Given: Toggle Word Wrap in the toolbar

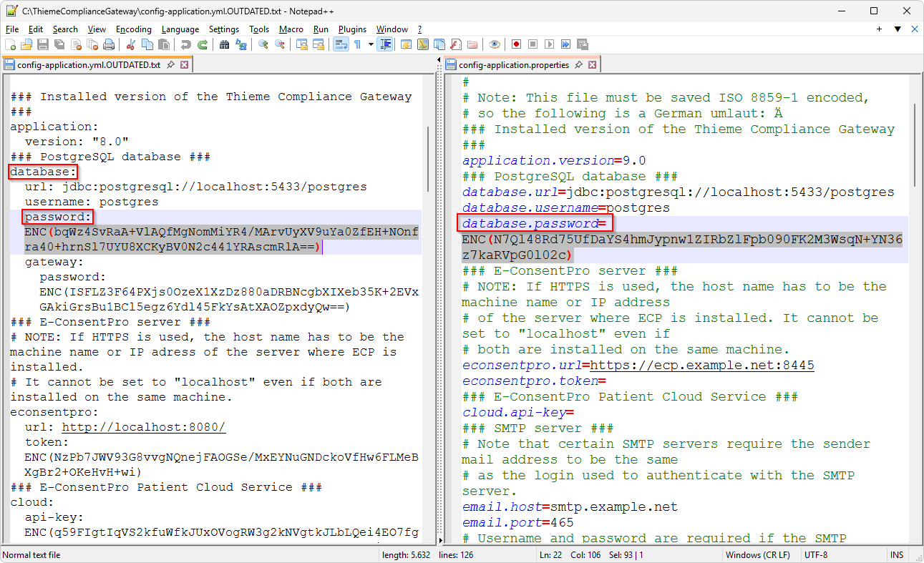Looking at the screenshot, I should 341,44.
